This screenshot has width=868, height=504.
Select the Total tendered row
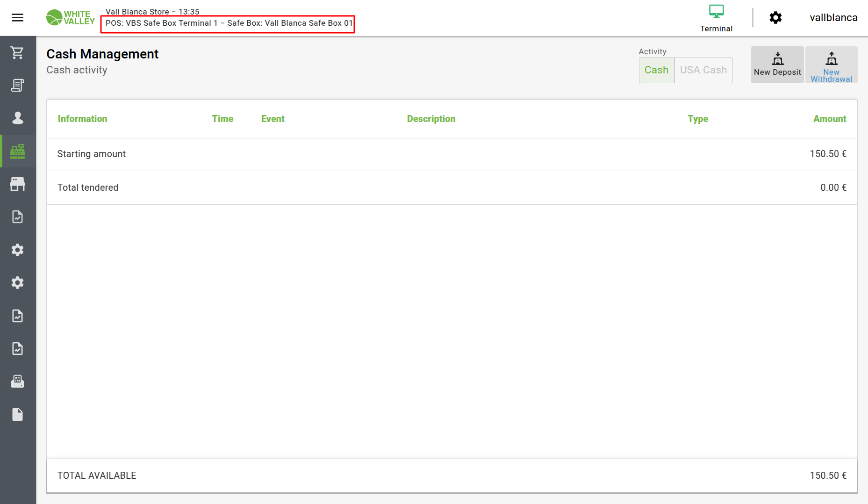point(452,187)
